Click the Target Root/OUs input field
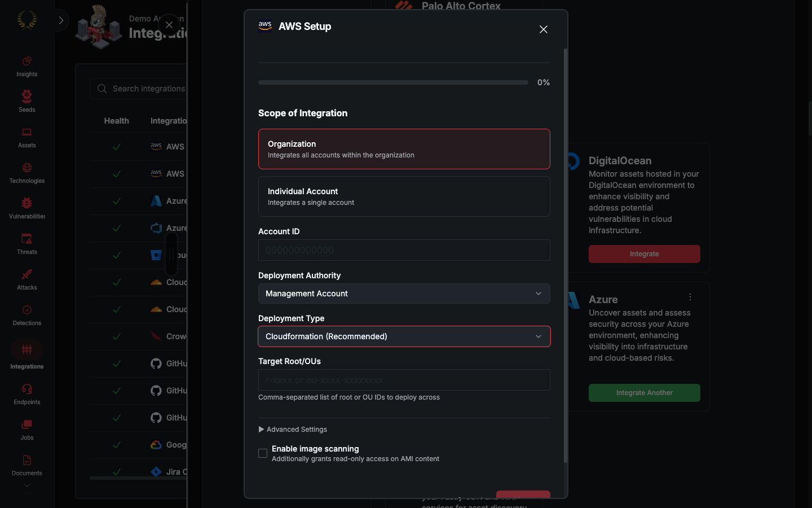The height and width of the screenshot is (508, 812). [x=404, y=380]
